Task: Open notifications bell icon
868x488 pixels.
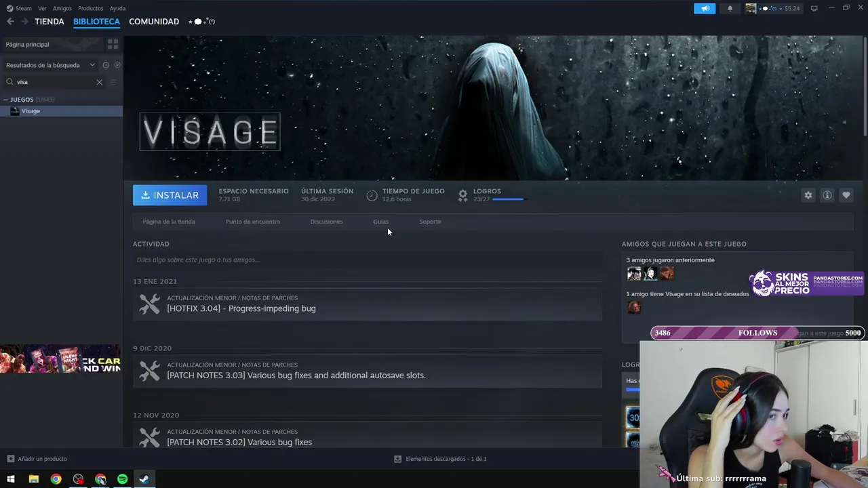Action: 730,8
